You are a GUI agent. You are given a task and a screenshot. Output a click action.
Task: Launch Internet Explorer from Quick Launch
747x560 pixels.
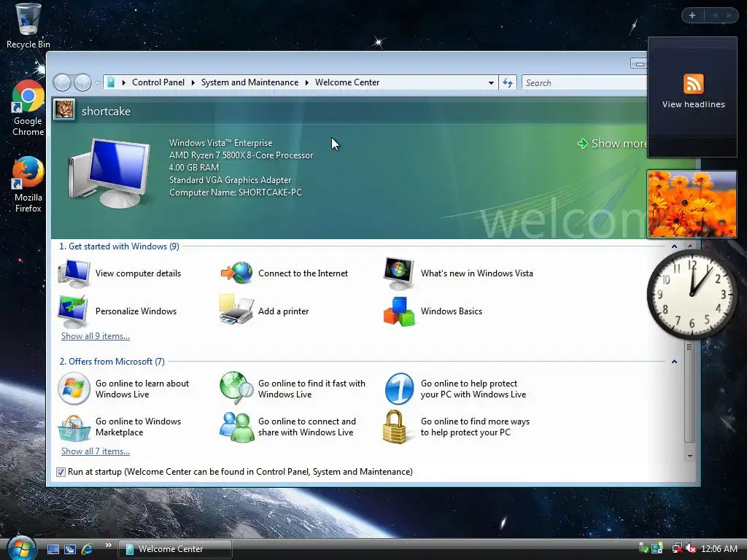tap(88, 549)
